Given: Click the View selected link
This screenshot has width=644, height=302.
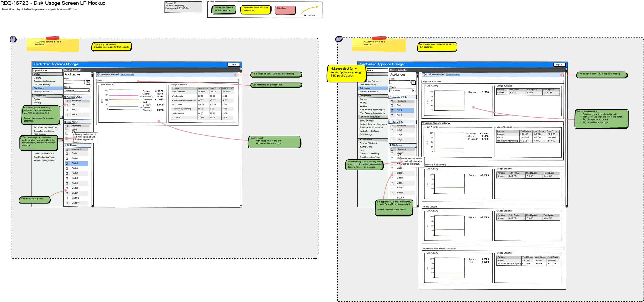Looking at the screenshot, I should (x=127, y=74).
